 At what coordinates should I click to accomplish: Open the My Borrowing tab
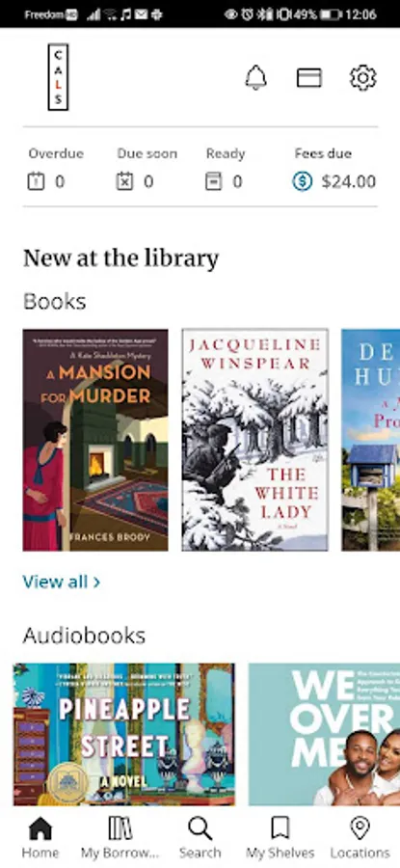(x=120, y=837)
